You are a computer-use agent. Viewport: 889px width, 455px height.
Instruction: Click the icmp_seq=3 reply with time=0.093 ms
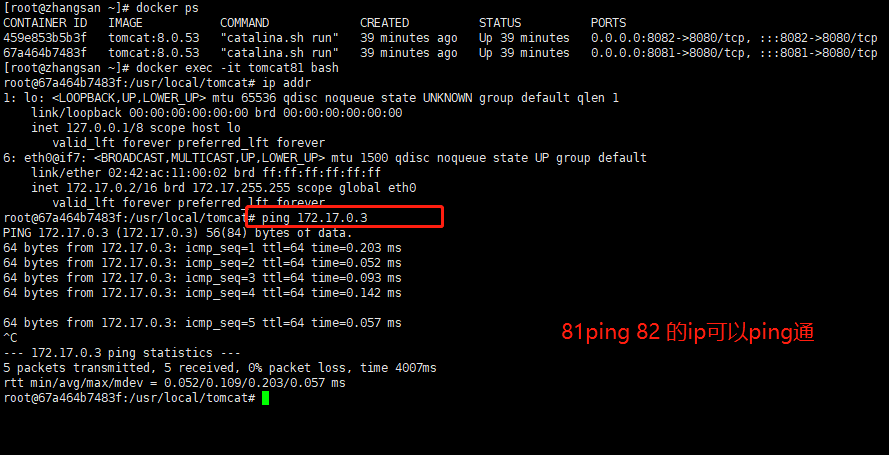coord(202,278)
